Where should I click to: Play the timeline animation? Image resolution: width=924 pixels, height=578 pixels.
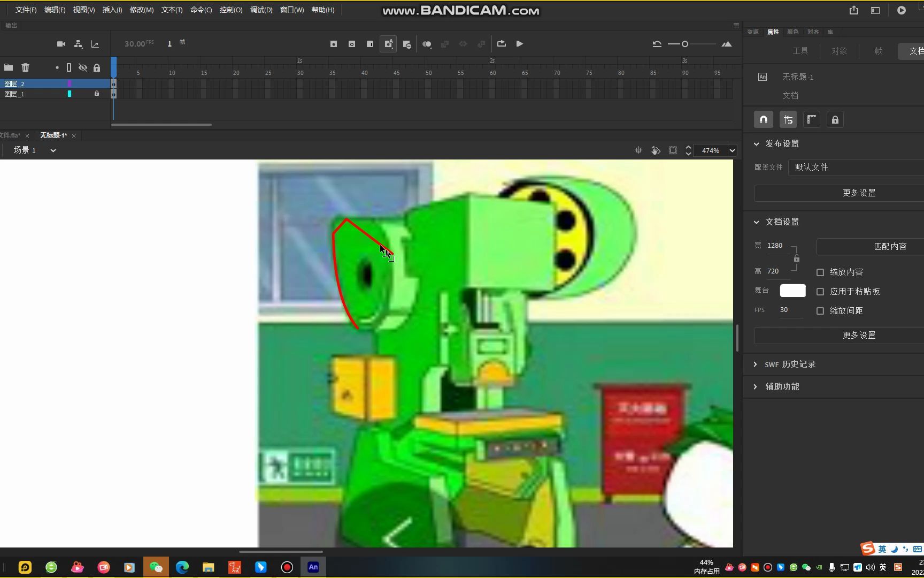pos(520,44)
